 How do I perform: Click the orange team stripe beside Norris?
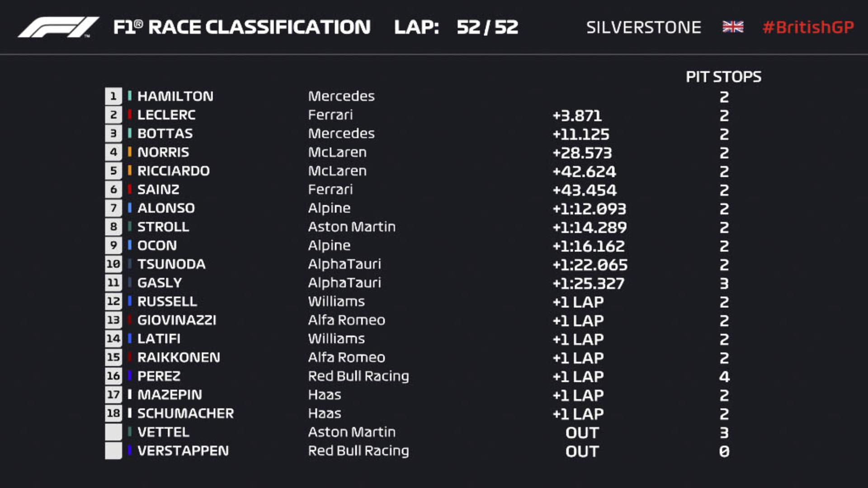[x=130, y=152]
